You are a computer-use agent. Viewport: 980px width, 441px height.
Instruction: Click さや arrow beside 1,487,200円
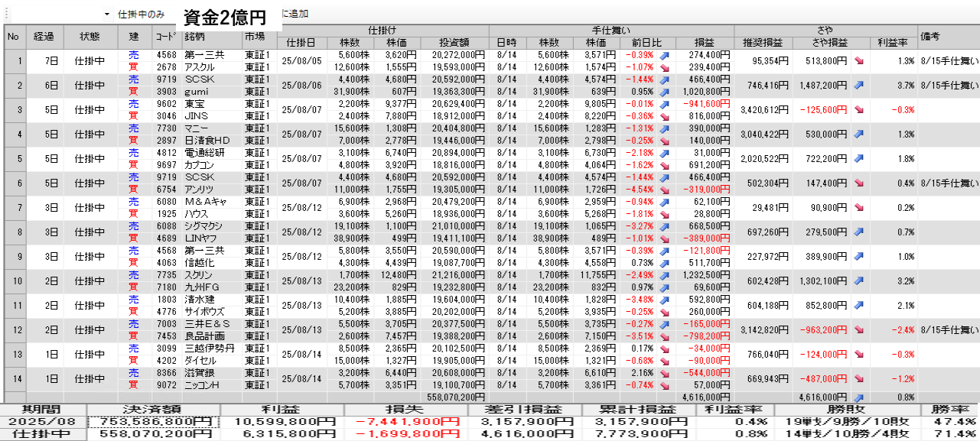coord(860,86)
